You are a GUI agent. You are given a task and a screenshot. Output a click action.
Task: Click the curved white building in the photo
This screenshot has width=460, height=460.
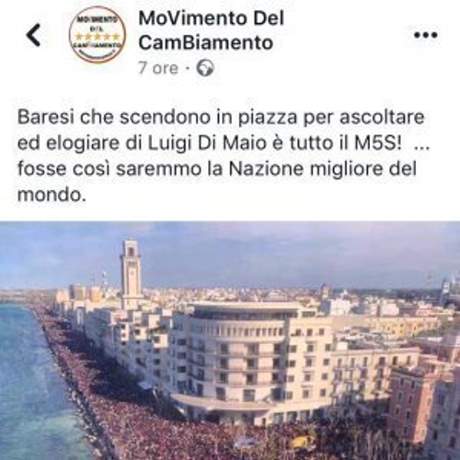tap(233, 360)
